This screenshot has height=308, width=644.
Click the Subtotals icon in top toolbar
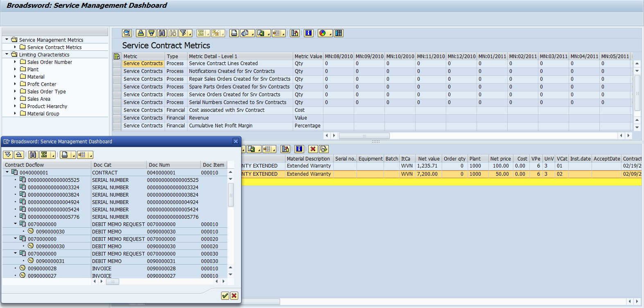pyautogui.click(x=216, y=33)
